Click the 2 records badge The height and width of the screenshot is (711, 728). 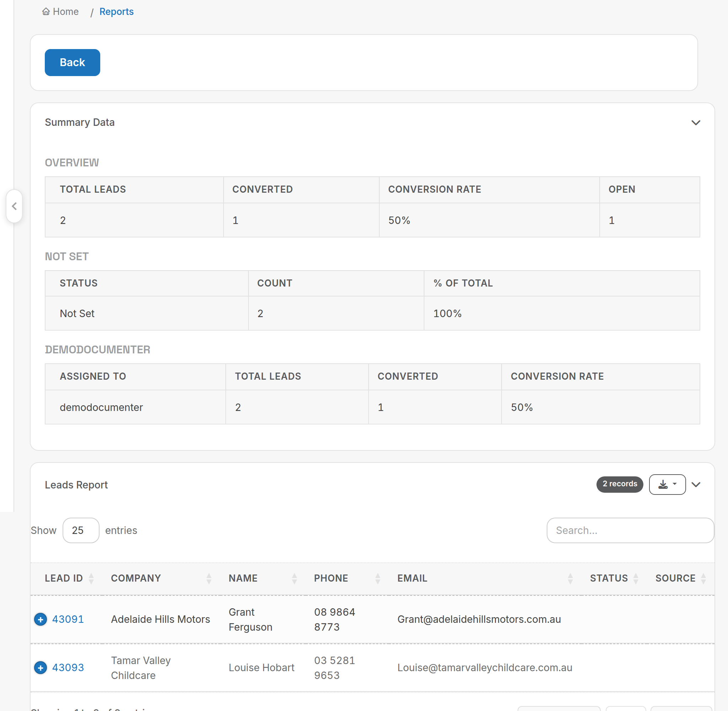619,484
